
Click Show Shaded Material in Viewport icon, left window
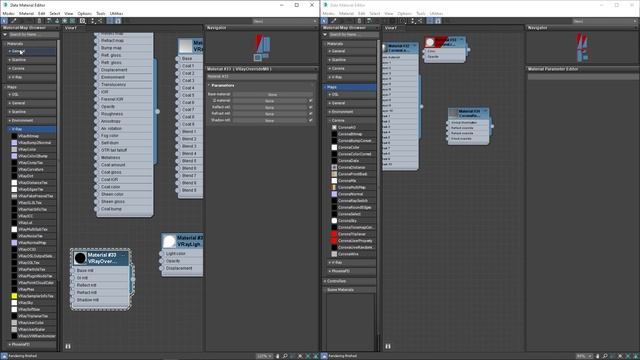pyautogui.click(x=64, y=20)
